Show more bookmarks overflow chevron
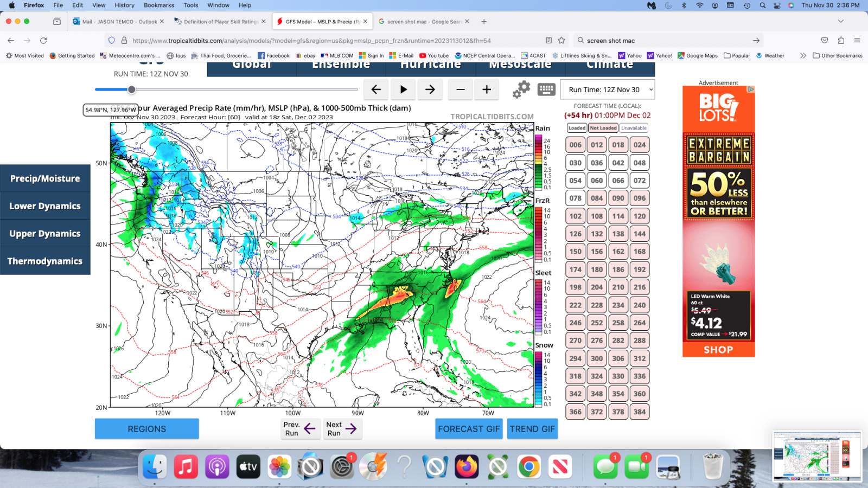This screenshot has height=488, width=868. (x=803, y=55)
